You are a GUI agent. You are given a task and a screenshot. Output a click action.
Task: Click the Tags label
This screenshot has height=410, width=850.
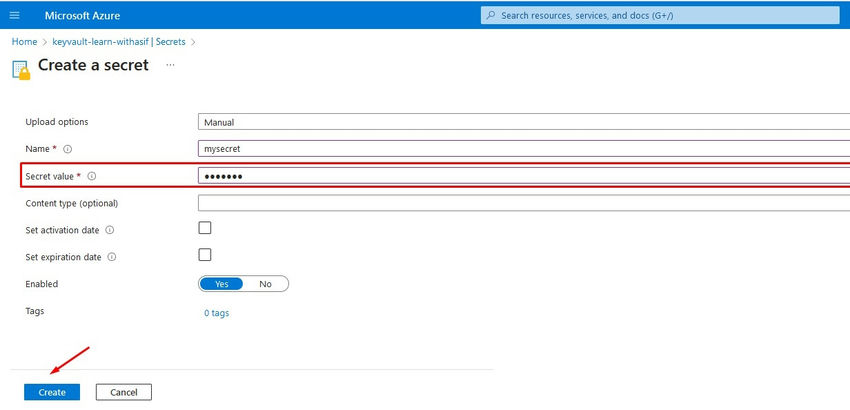35,311
